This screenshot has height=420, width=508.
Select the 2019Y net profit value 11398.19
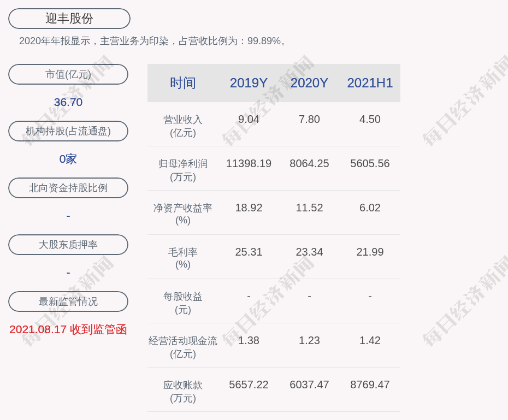[x=249, y=163]
